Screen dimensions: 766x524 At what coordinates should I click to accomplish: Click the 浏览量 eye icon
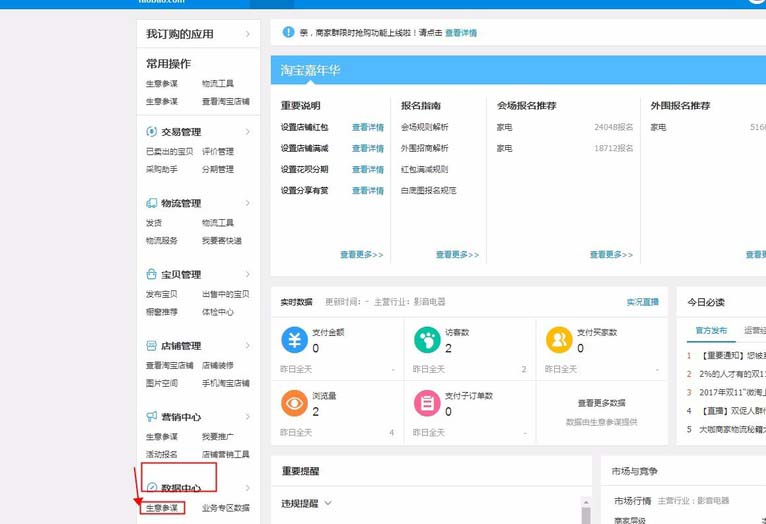295,403
